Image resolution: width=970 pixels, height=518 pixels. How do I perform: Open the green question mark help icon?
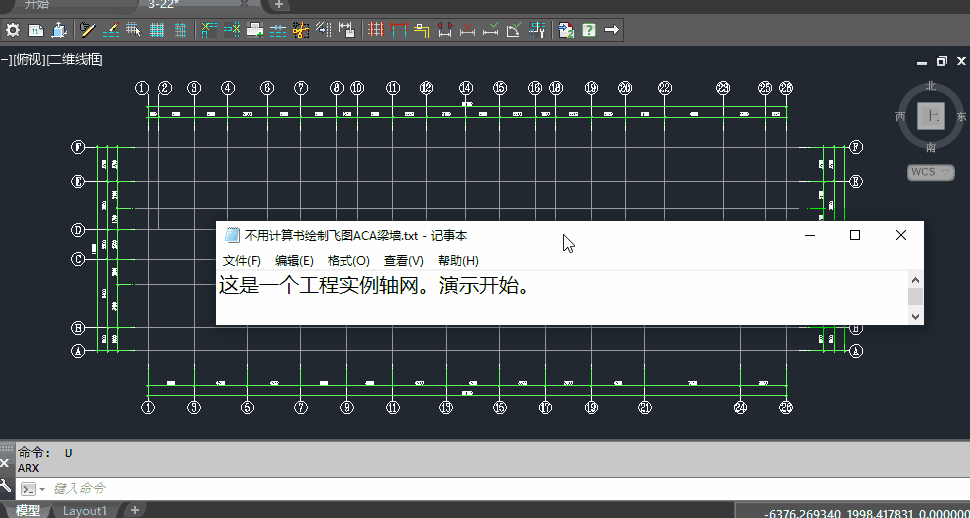[589, 30]
